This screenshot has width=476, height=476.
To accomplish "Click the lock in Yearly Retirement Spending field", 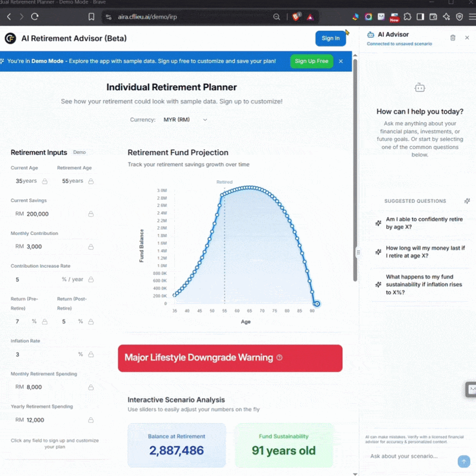I will point(91,420).
